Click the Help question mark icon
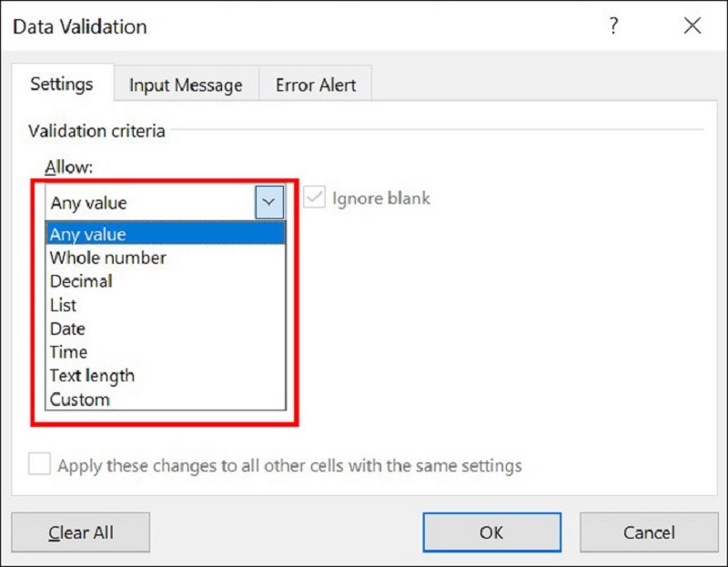This screenshot has height=567, width=728. click(614, 26)
